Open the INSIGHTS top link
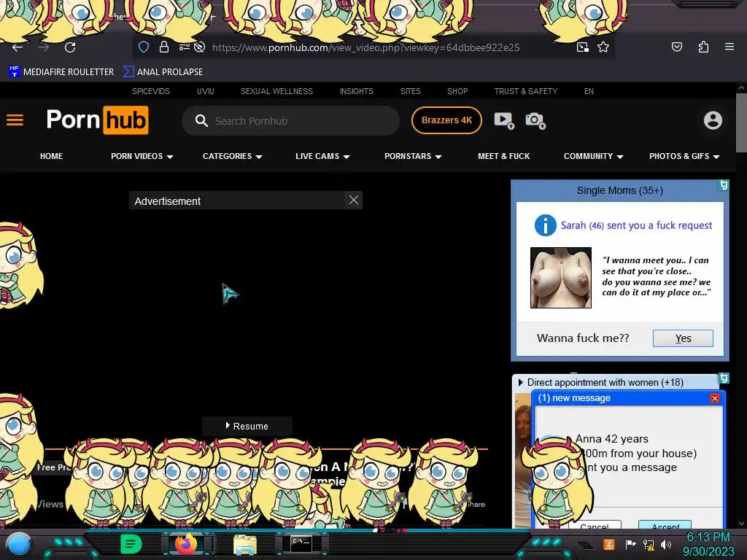This screenshot has height=560, width=747. (x=356, y=91)
